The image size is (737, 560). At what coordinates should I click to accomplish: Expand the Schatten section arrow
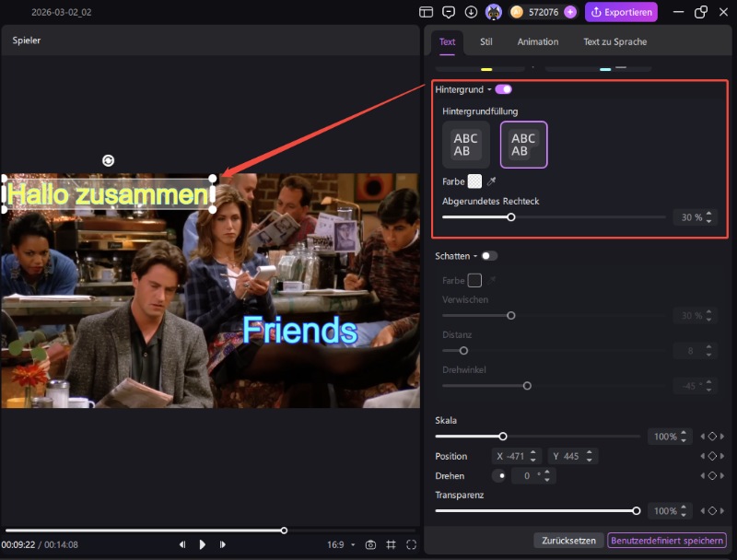[x=474, y=256]
